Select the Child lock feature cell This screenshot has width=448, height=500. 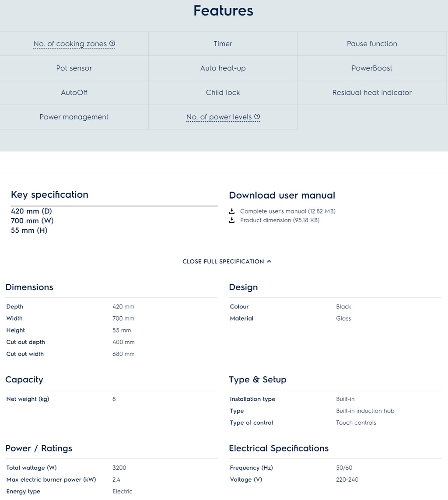[x=223, y=93]
